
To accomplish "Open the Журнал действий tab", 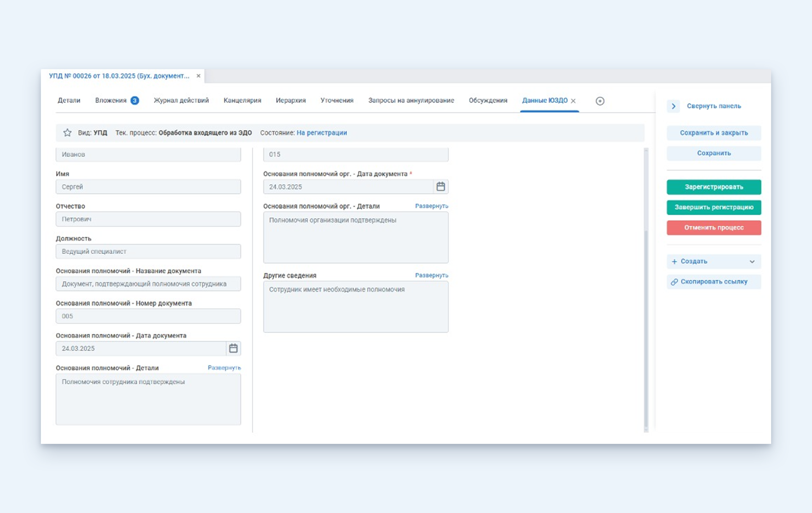I will pos(181,101).
